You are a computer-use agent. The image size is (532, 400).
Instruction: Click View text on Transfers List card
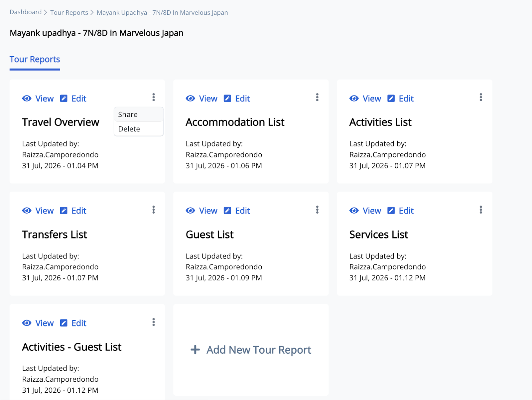[x=45, y=211]
